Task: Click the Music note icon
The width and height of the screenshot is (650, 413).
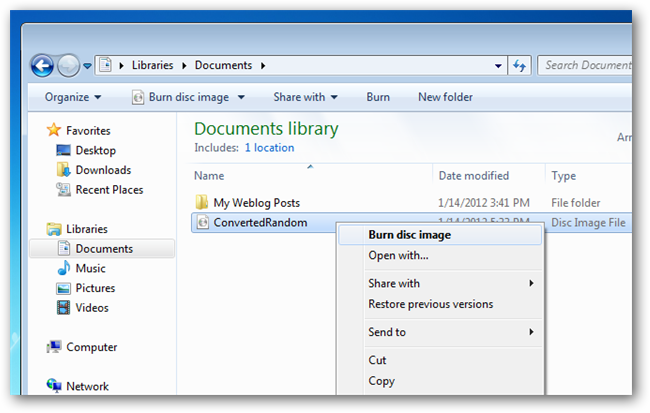Action: (63, 268)
